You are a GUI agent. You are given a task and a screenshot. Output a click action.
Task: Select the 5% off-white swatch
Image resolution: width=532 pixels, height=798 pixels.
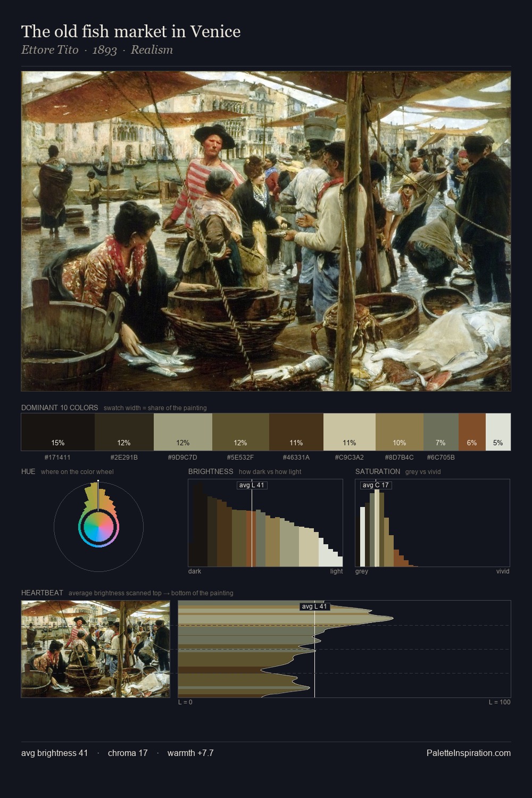(x=498, y=432)
